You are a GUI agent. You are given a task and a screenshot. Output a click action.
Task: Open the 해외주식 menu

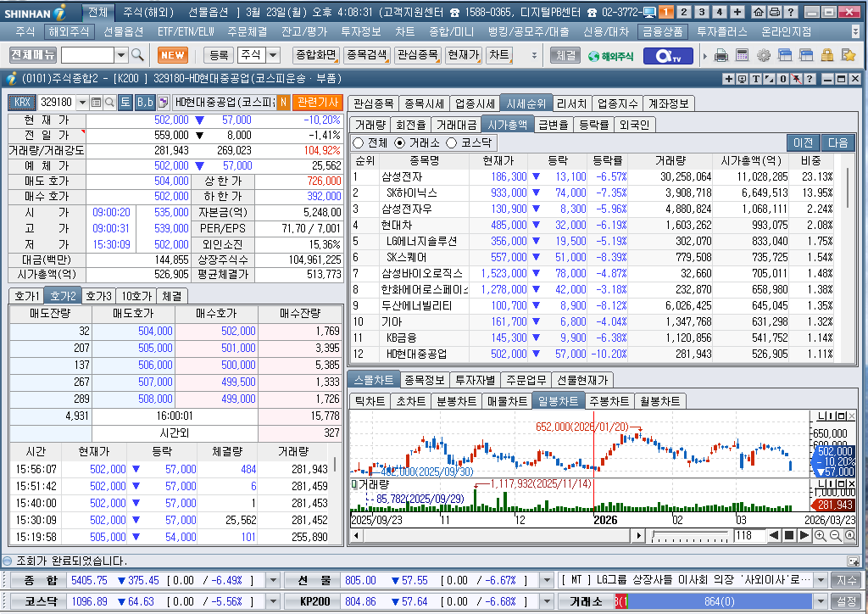pos(69,31)
